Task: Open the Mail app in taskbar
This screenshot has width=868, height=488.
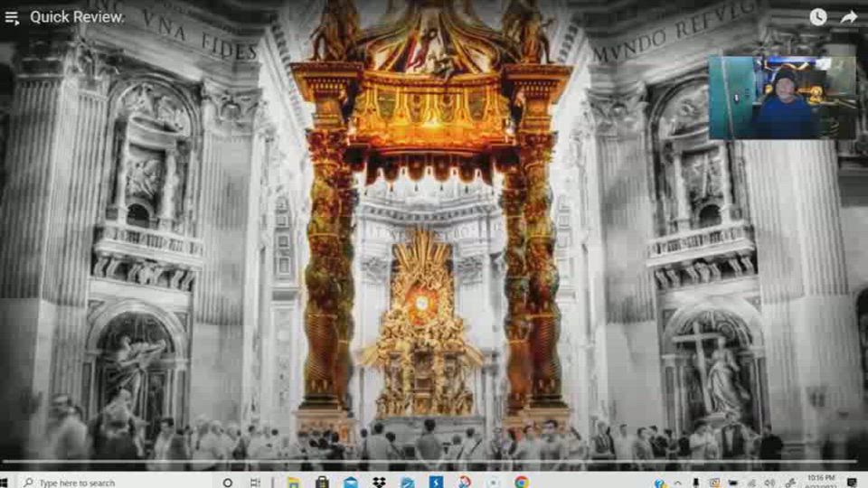Action: click(x=350, y=482)
